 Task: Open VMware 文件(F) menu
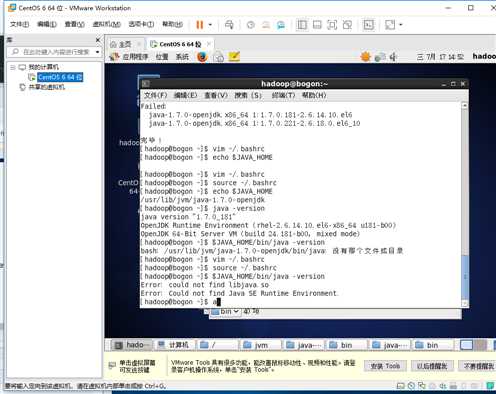coord(19,24)
